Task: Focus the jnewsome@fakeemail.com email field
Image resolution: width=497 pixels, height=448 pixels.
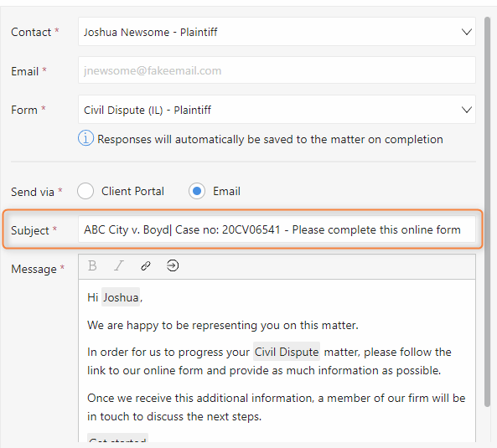Action: [x=277, y=70]
